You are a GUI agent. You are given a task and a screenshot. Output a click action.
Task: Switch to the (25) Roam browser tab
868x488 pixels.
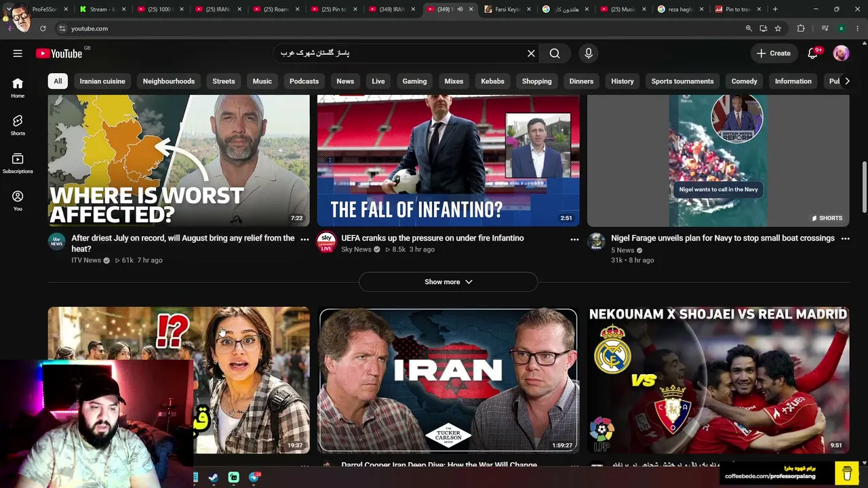pos(276,9)
